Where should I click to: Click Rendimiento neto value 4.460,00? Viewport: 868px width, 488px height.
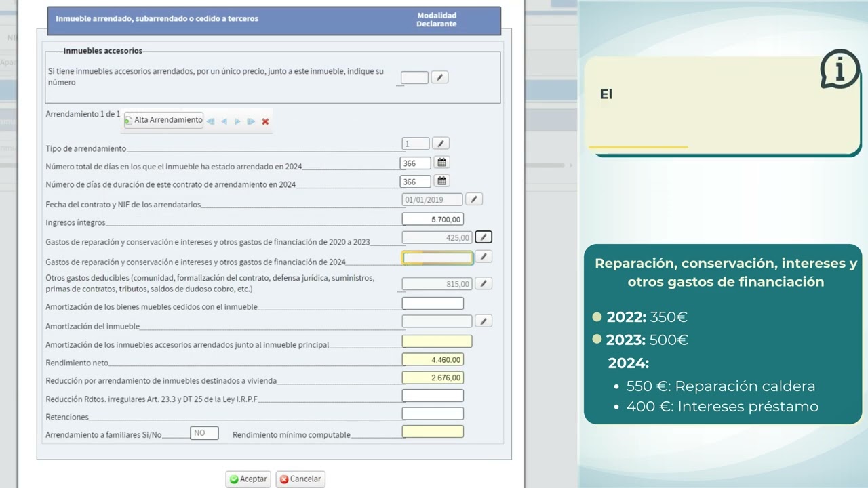coord(433,360)
